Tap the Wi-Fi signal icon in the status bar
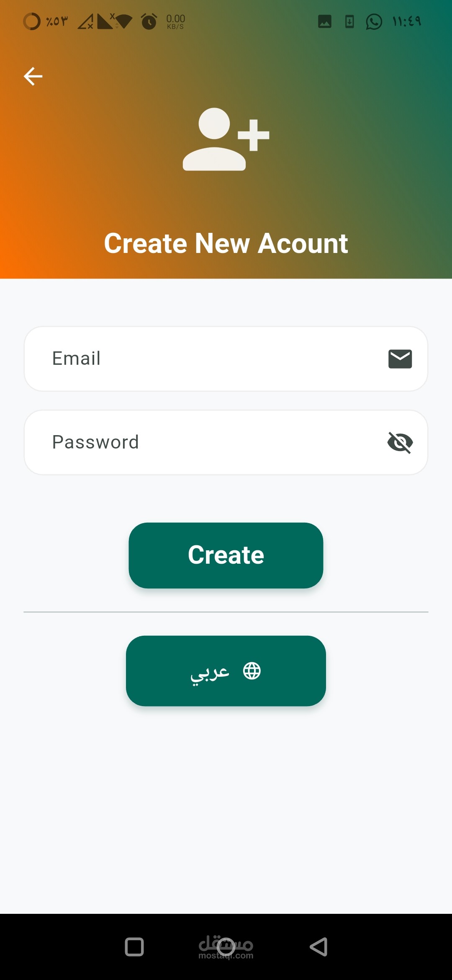This screenshot has height=980, width=452. (x=123, y=21)
